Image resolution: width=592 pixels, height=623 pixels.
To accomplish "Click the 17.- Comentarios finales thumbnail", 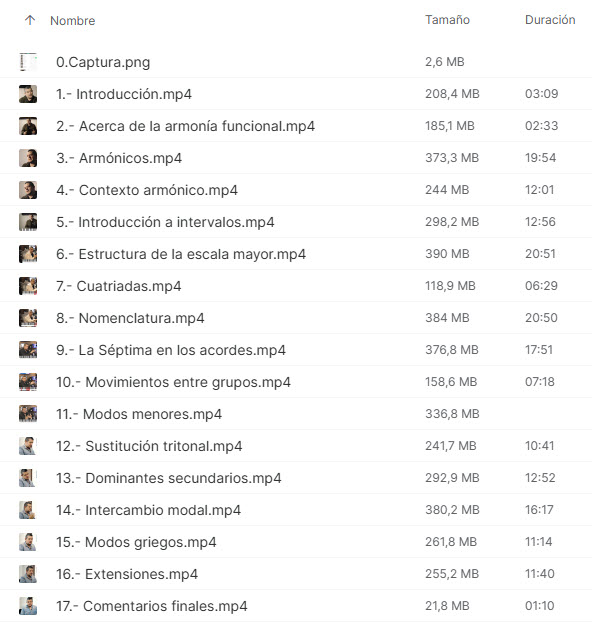I will pyautogui.click(x=28, y=606).
